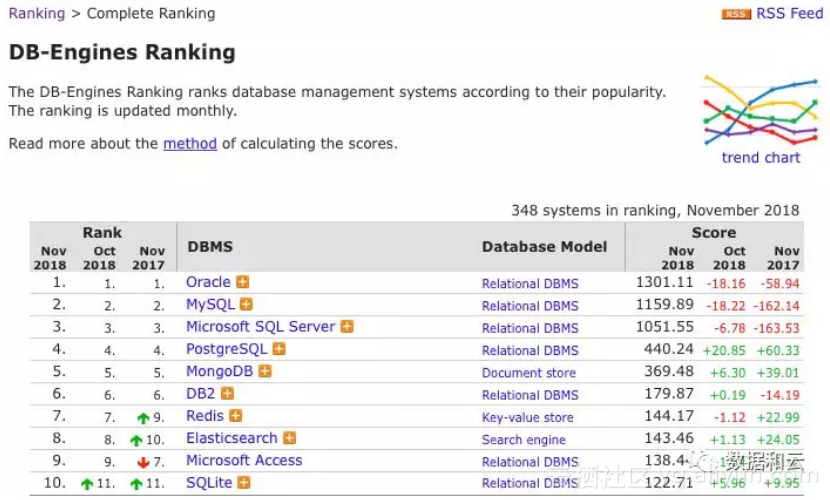The image size is (830, 500).
Task: Click the DBMS column header
Action: 210,247
